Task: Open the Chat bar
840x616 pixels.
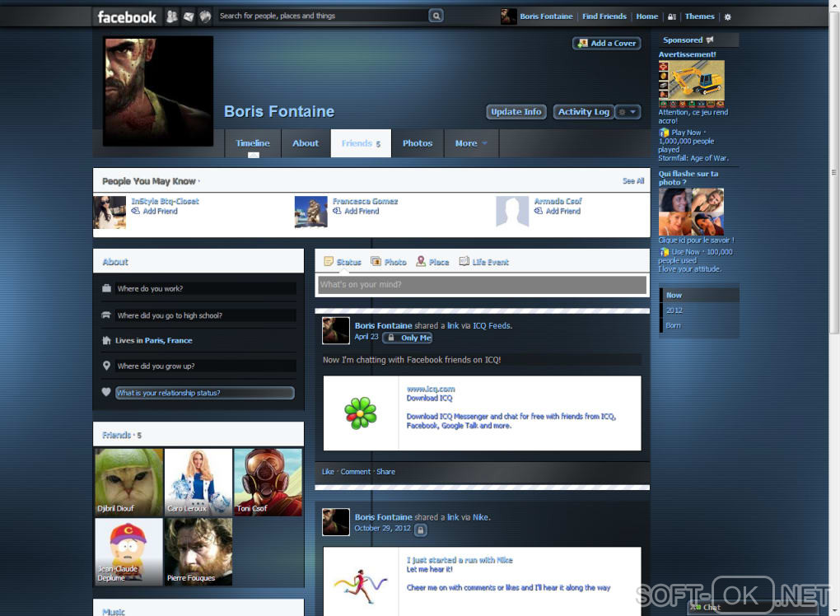Action: pos(752,608)
